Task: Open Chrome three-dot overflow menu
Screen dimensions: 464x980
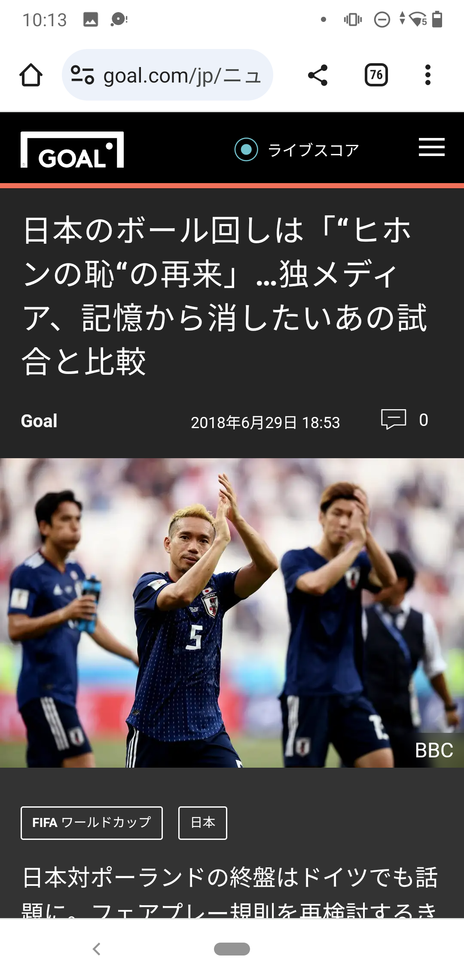Action: coord(427,75)
